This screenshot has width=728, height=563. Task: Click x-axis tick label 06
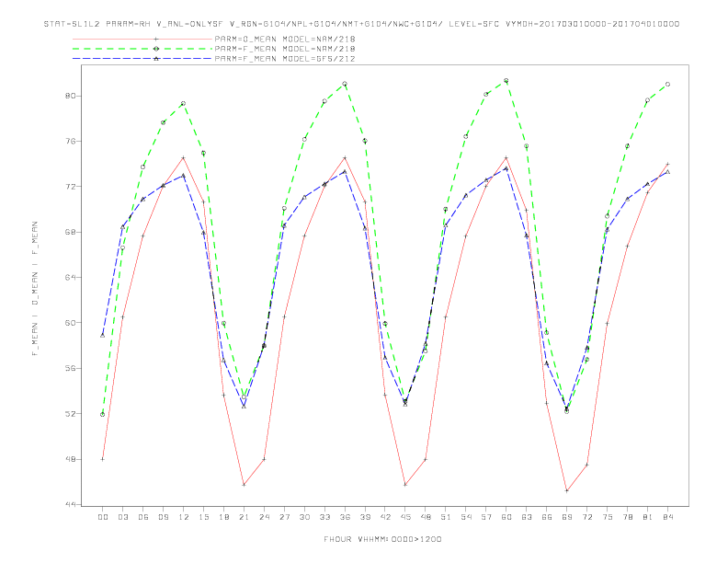(143, 517)
